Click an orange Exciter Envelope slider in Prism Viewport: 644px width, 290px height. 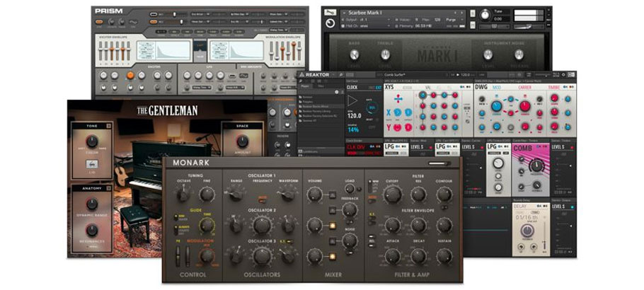[x=111, y=50]
